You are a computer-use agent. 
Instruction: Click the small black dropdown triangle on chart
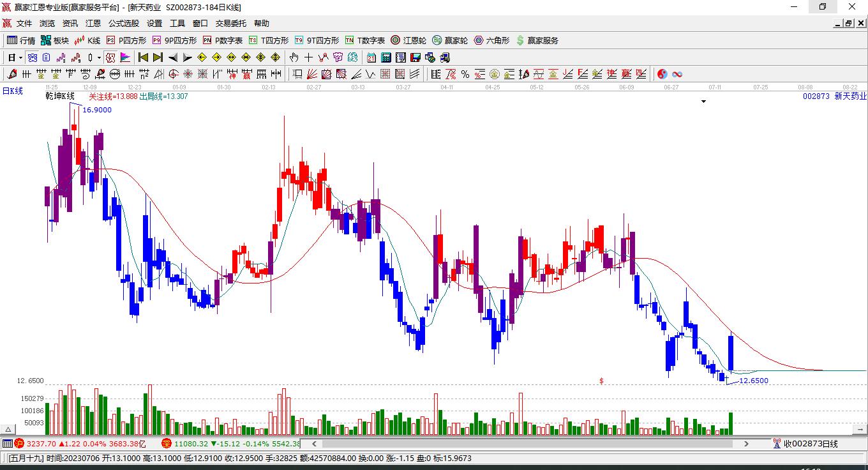point(704,102)
